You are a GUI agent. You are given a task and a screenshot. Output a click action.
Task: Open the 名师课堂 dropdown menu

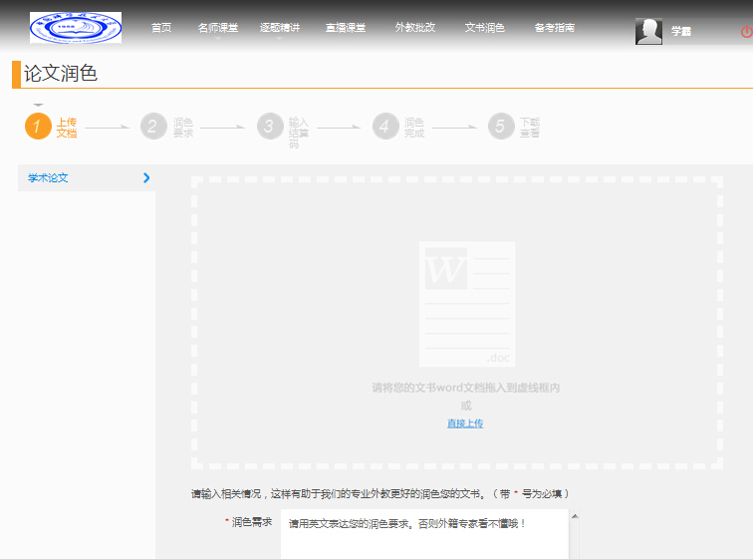(217, 28)
